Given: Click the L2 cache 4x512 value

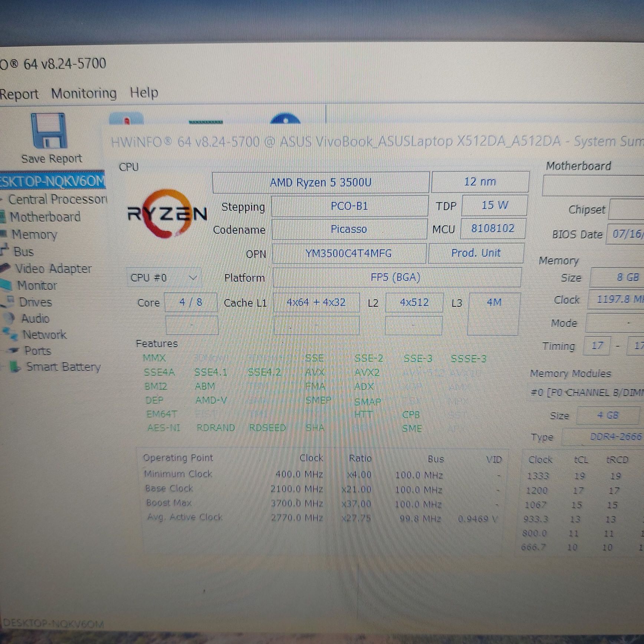Looking at the screenshot, I should point(414,302).
